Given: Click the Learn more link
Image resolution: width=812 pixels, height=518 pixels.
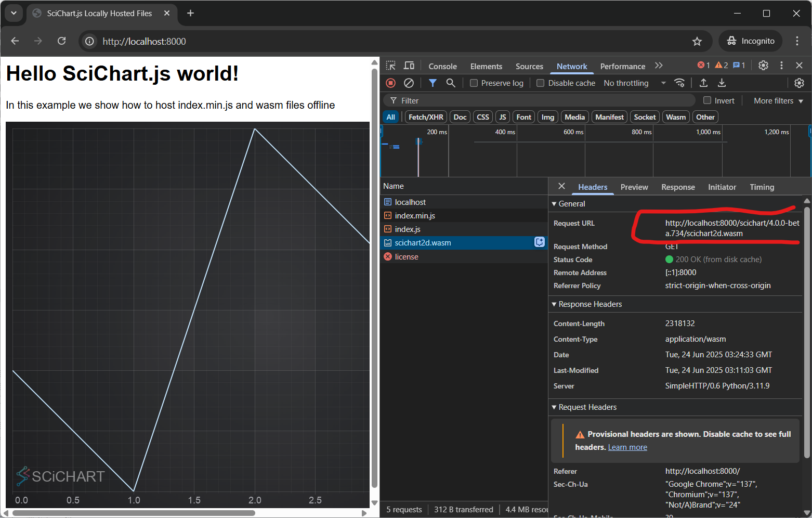Looking at the screenshot, I should 627,447.
